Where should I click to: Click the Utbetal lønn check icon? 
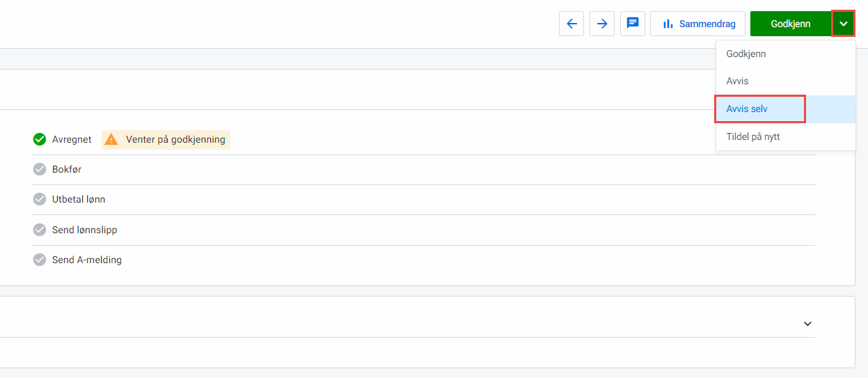40,199
